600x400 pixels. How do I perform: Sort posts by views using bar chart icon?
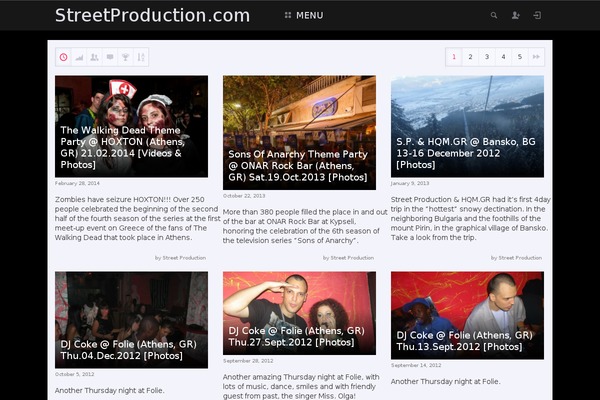79,57
